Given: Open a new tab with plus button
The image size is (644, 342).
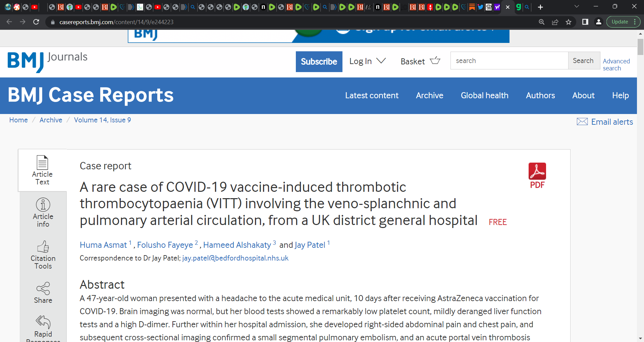Looking at the screenshot, I should pos(540,7).
